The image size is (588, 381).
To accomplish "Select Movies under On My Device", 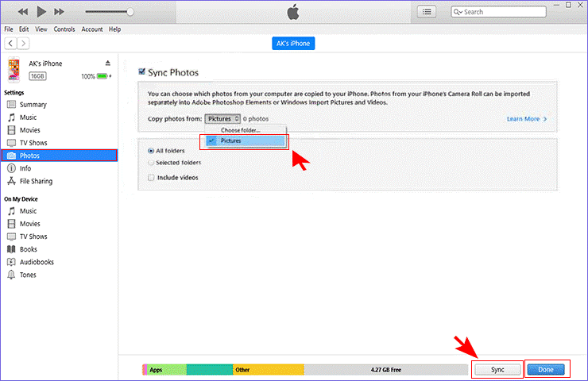I will (x=60, y=224).
